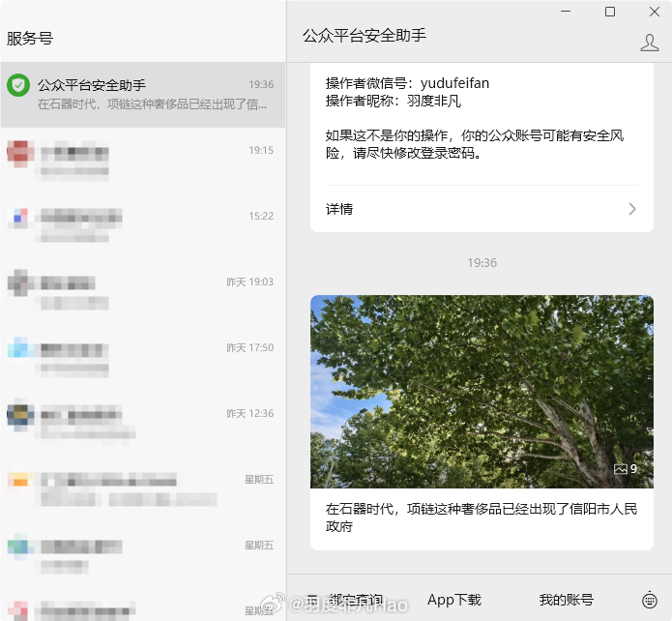Image resolution: width=672 pixels, height=621 pixels.
Task: Click the avatar of the 15:22 conversation
Action: pyautogui.click(x=20, y=218)
